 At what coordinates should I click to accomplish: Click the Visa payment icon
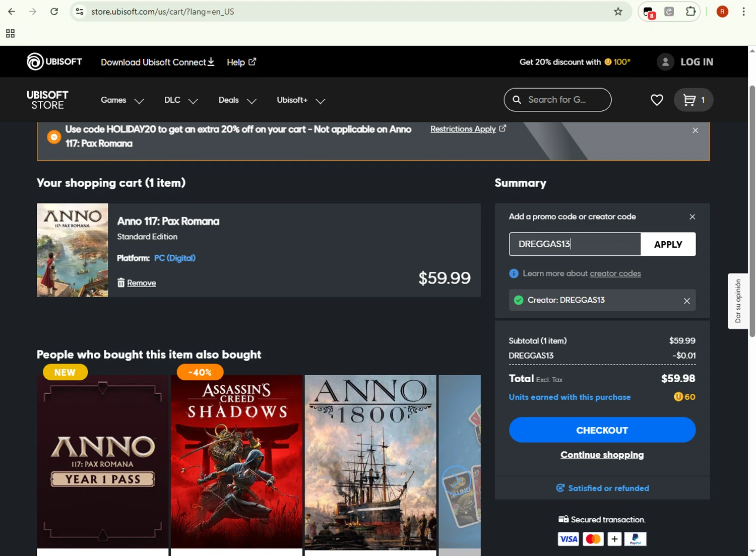569,539
